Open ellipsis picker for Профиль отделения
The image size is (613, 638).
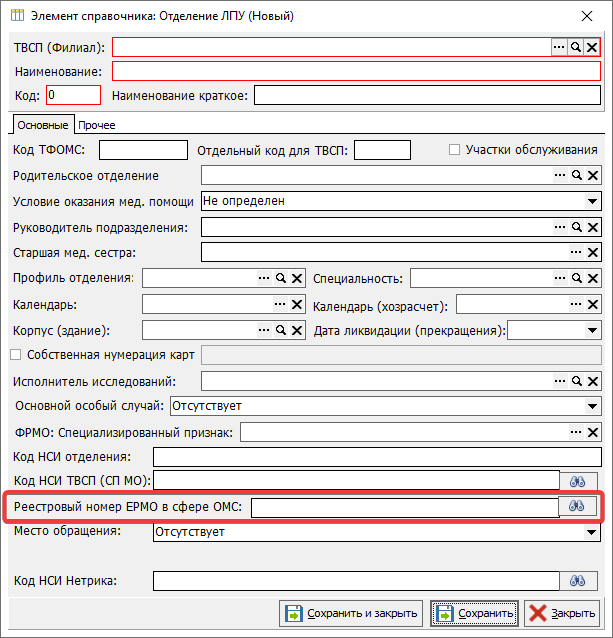click(x=264, y=278)
